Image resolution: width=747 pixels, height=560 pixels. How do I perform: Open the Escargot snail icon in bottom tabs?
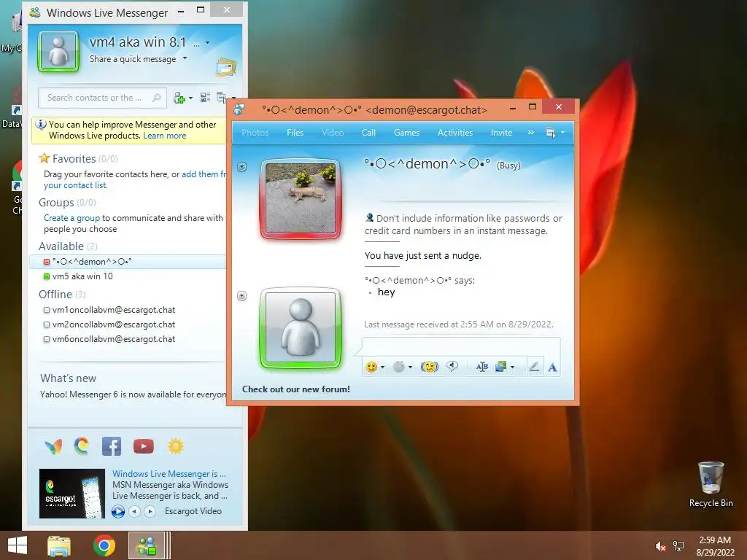point(82,446)
